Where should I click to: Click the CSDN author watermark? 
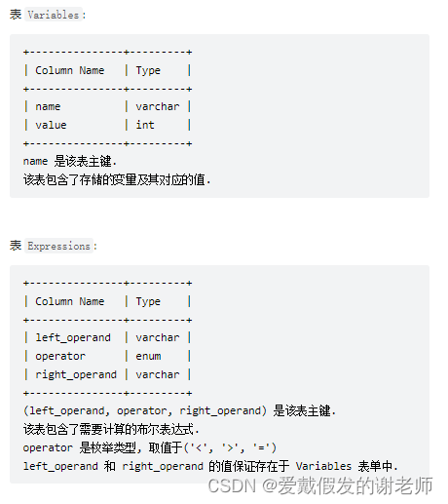[x=320, y=486]
